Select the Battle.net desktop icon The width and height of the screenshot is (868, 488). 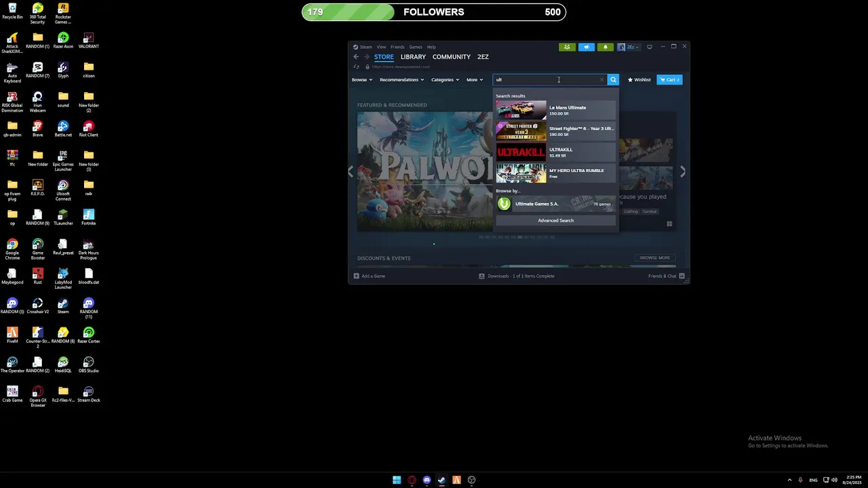(x=63, y=129)
